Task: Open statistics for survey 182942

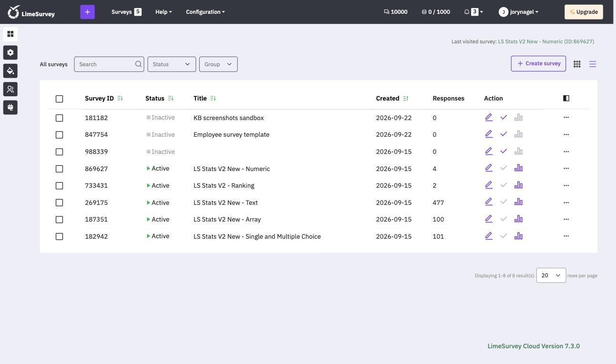Action: pos(518,236)
